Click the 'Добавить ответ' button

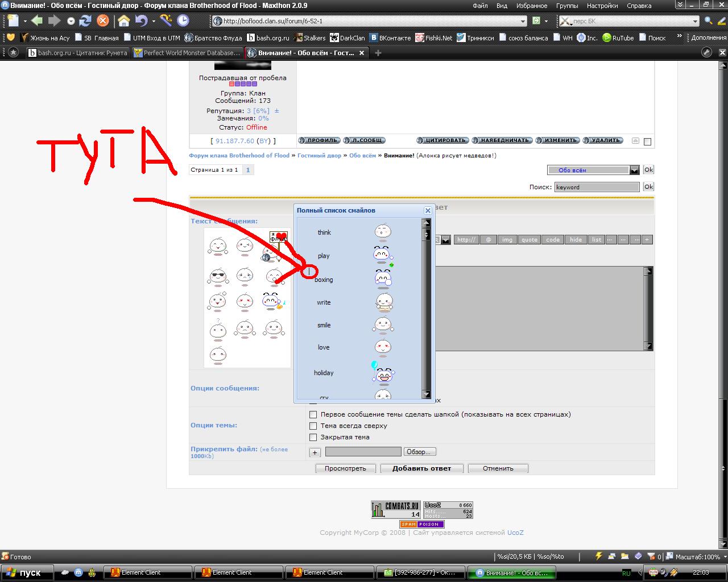(421, 468)
